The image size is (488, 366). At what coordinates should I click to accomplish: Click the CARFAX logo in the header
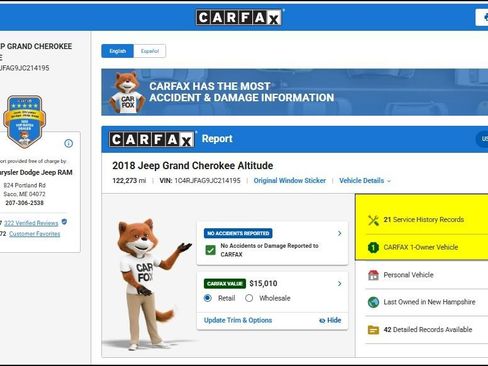239,17
